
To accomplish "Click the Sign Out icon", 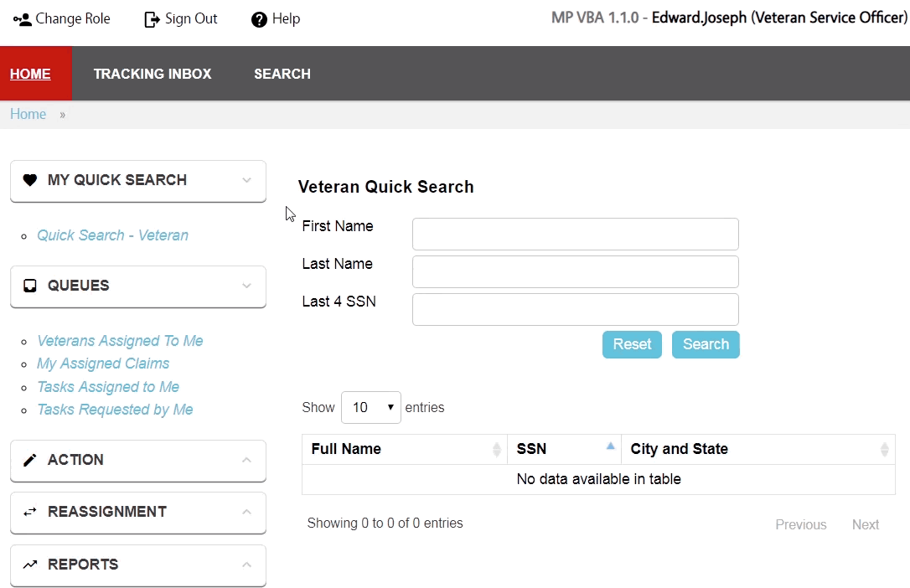I will 151,18.
